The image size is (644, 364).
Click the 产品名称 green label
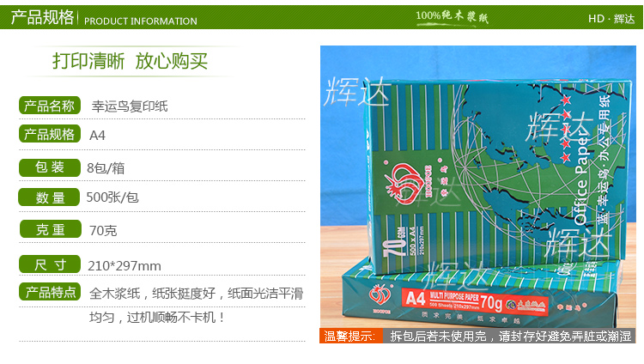pyautogui.click(x=49, y=106)
